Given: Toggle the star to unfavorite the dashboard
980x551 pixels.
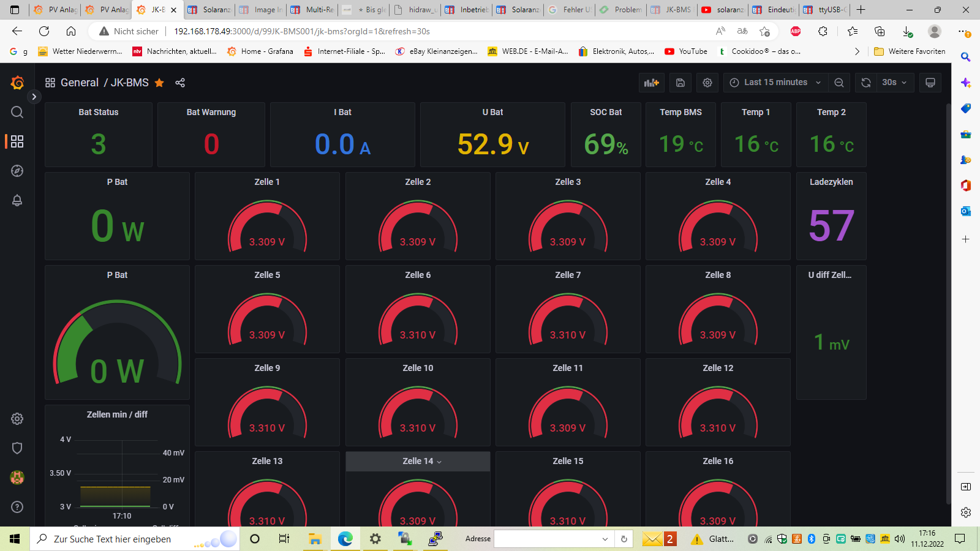Looking at the screenshot, I should (159, 83).
